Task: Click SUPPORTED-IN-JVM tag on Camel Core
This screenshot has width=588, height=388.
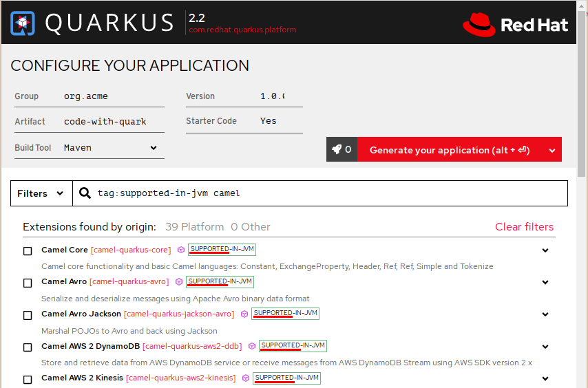Action: pos(222,250)
